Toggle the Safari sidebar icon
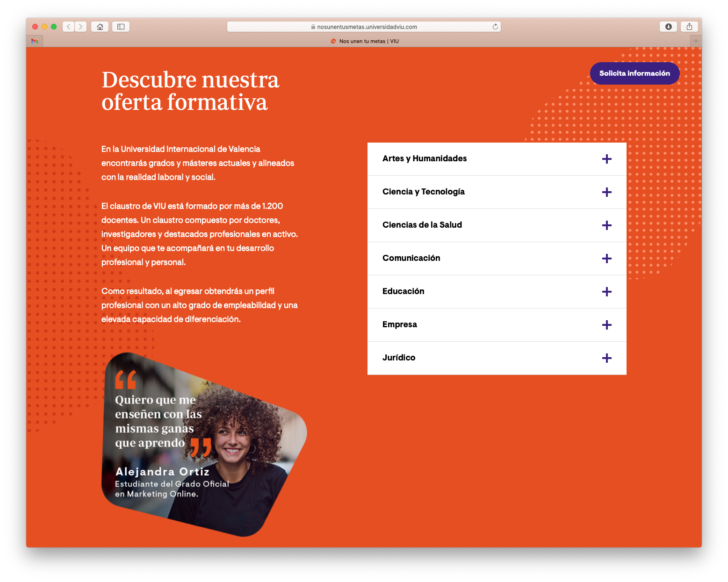Image resolution: width=728 pixels, height=582 pixels. (121, 27)
